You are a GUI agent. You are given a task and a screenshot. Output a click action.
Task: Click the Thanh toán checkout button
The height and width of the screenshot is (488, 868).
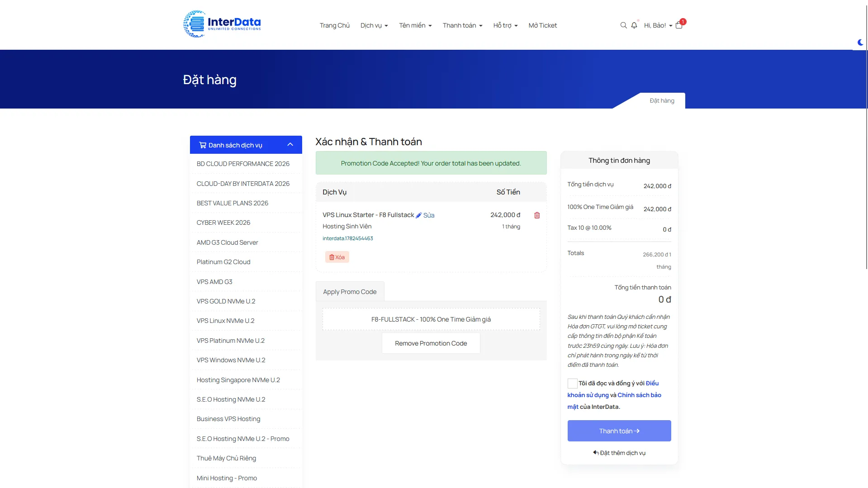point(619,431)
